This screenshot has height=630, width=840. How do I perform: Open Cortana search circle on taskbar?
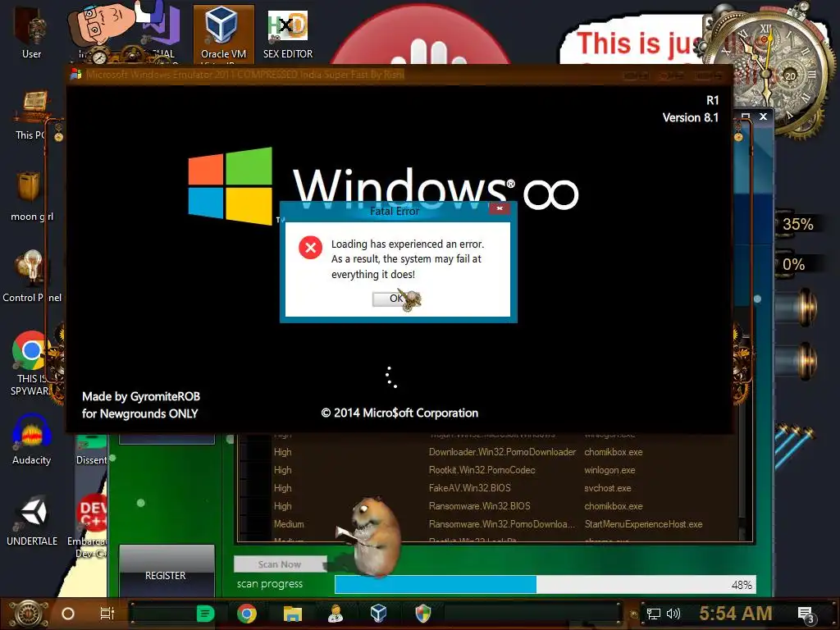click(68, 614)
